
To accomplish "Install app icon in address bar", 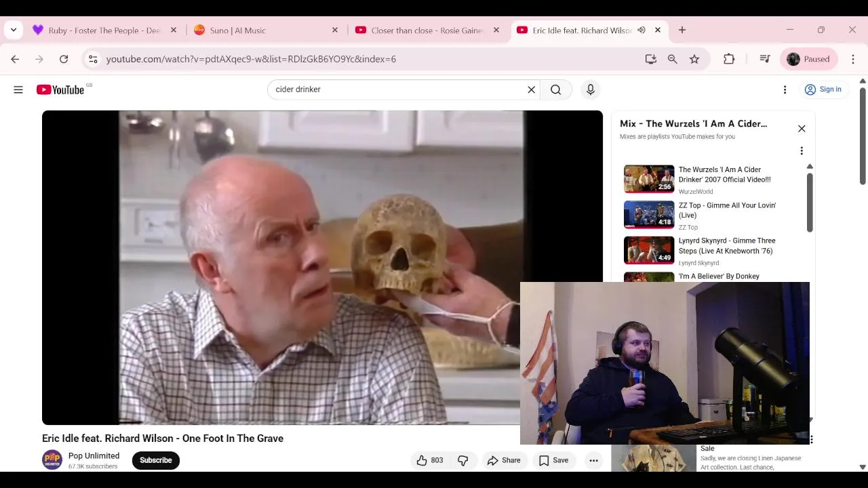I will 651,59.
